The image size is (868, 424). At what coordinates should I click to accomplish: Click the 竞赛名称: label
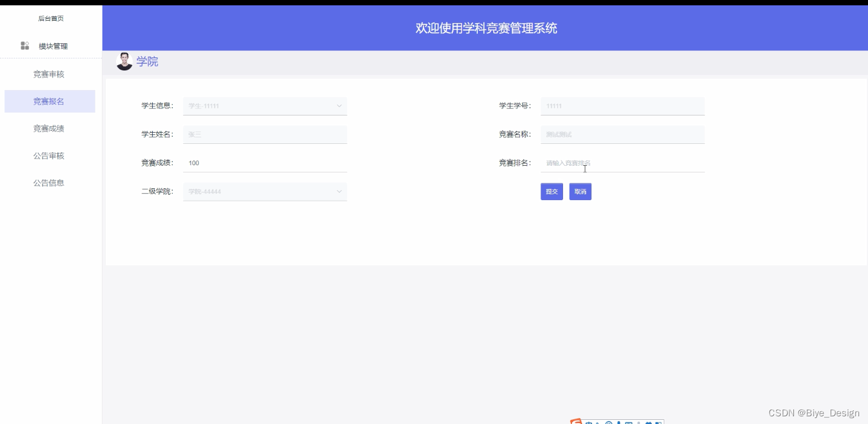point(515,134)
